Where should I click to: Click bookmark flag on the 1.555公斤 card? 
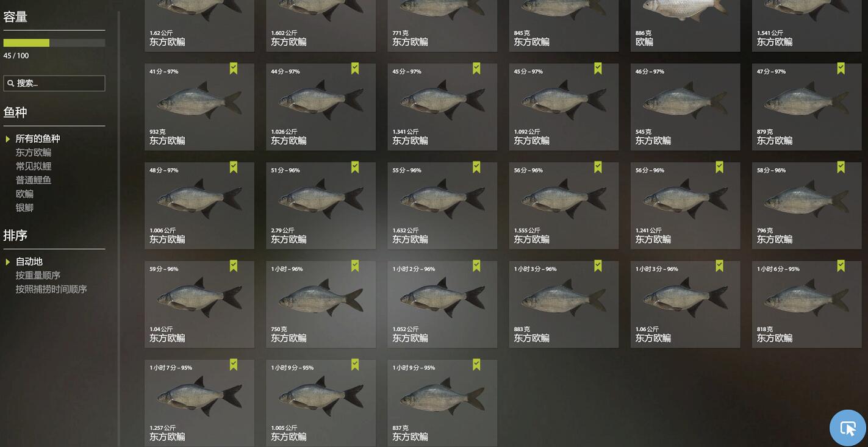[x=598, y=167]
